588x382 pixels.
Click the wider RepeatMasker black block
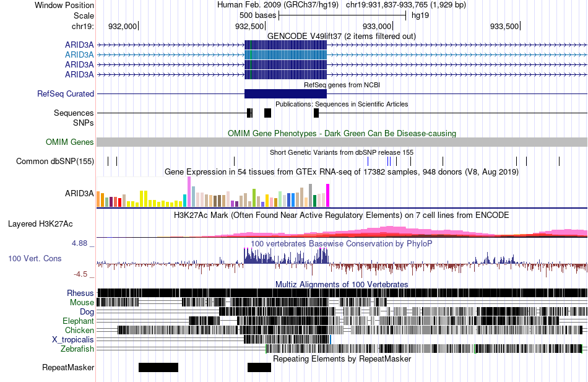pos(158,367)
